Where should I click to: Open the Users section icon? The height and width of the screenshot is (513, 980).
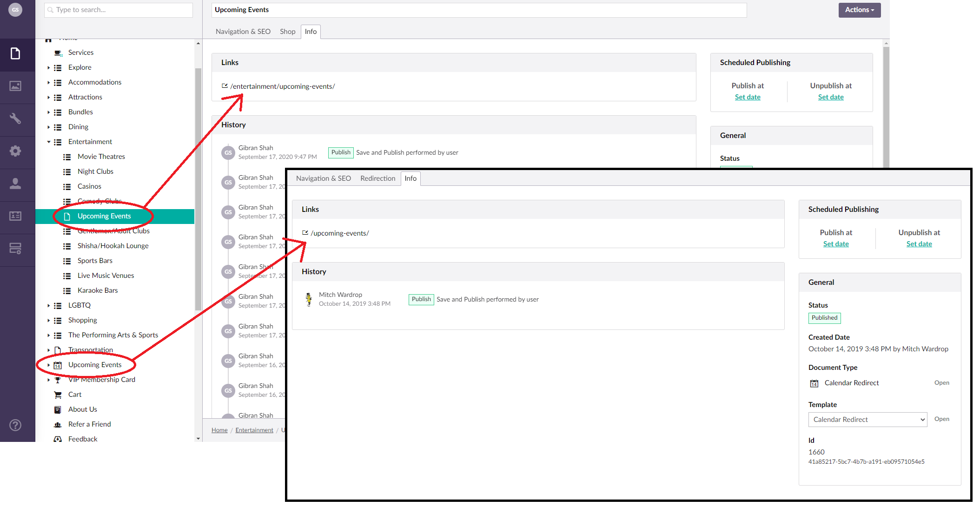(x=15, y=184)
